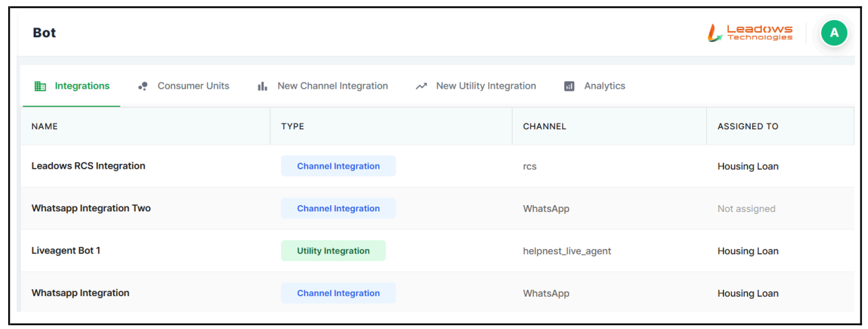This screenshot has width=868, height=329.
Task: Open the Consumer Units tab
Action: [183, 86]
